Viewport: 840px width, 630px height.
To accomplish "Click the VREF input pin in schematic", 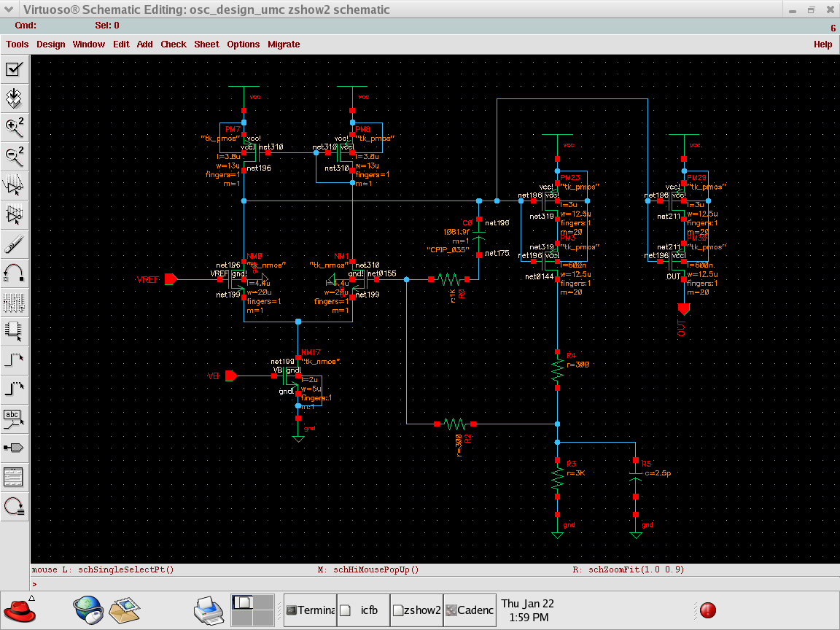I will coord(171,279).
